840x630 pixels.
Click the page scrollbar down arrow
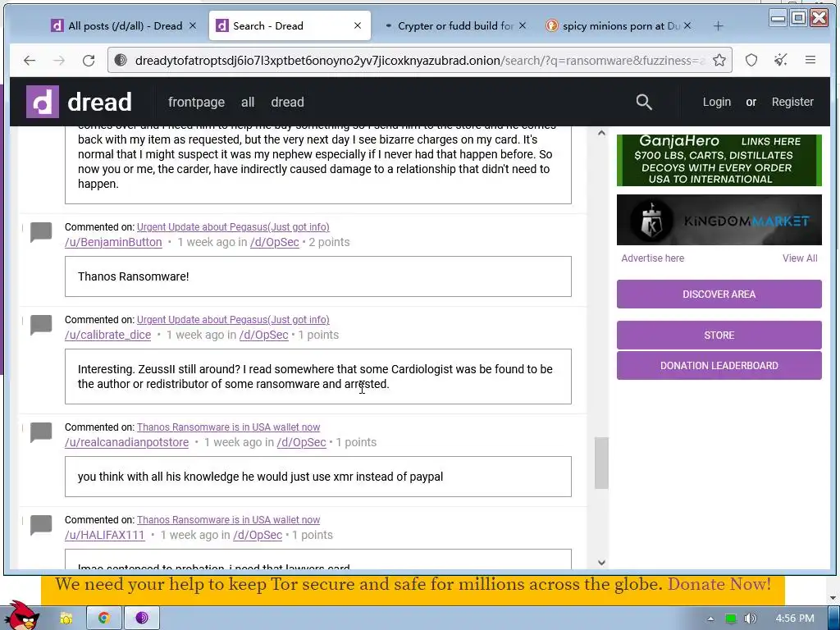tap(601, 563)
